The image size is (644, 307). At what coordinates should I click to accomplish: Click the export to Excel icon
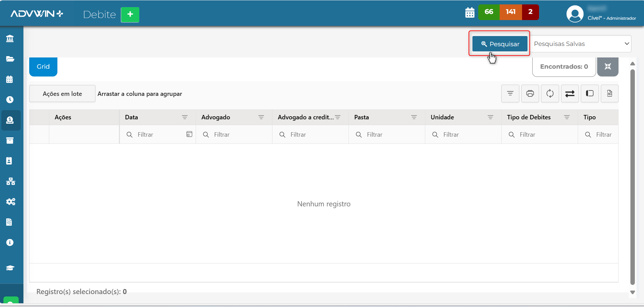coord(610,93)
